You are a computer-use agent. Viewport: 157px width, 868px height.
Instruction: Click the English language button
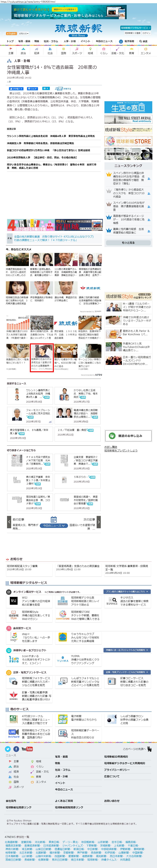tap(11, 34)
